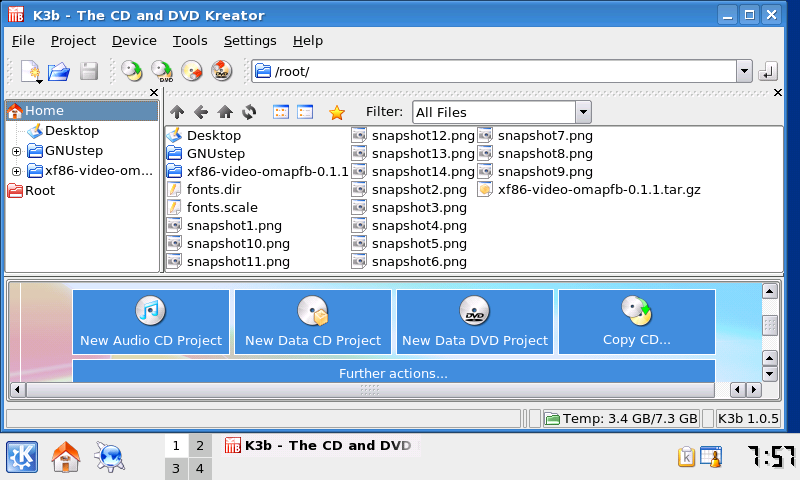Click the Open Project folder icon
The height and width of the screenshot is (480, 800).
pyautogui.click(x=59, y=71)
